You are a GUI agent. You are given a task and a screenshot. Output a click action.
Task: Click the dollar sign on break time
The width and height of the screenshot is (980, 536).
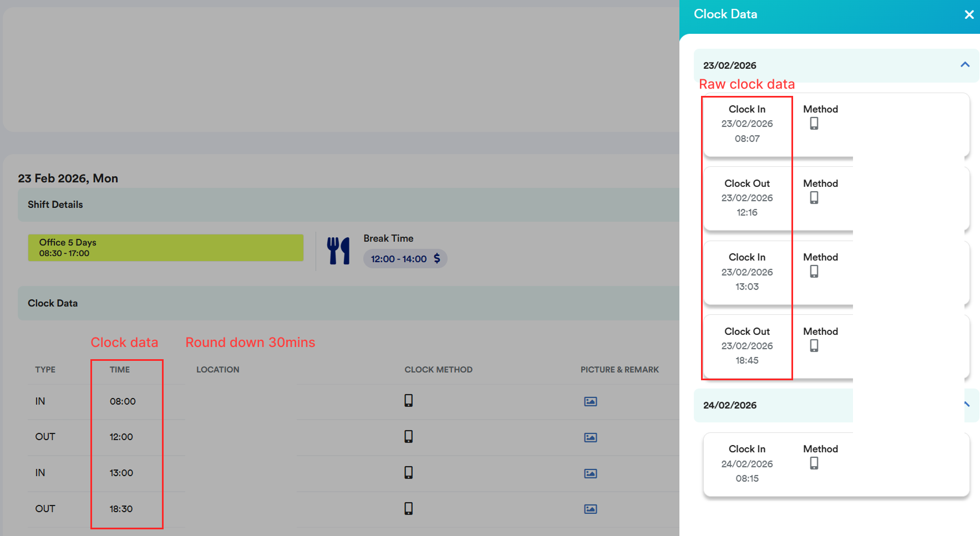pyautogui.click(x=437, y=258)
